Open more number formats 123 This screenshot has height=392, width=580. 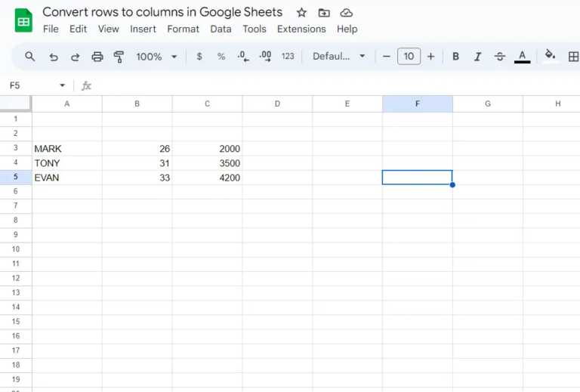tap(288, 56)
